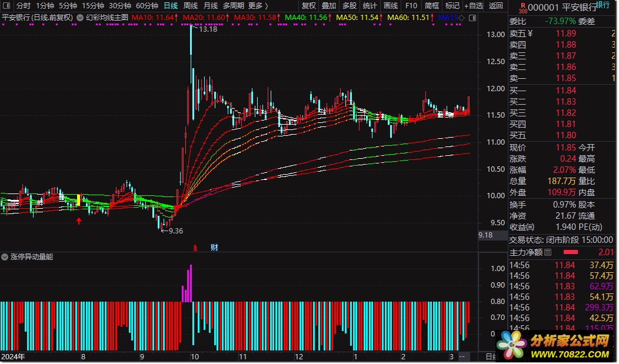The width and height of the screenshot is (619, 364).
Task: Expand the 更多 periods menu
Action: point(258,5)
